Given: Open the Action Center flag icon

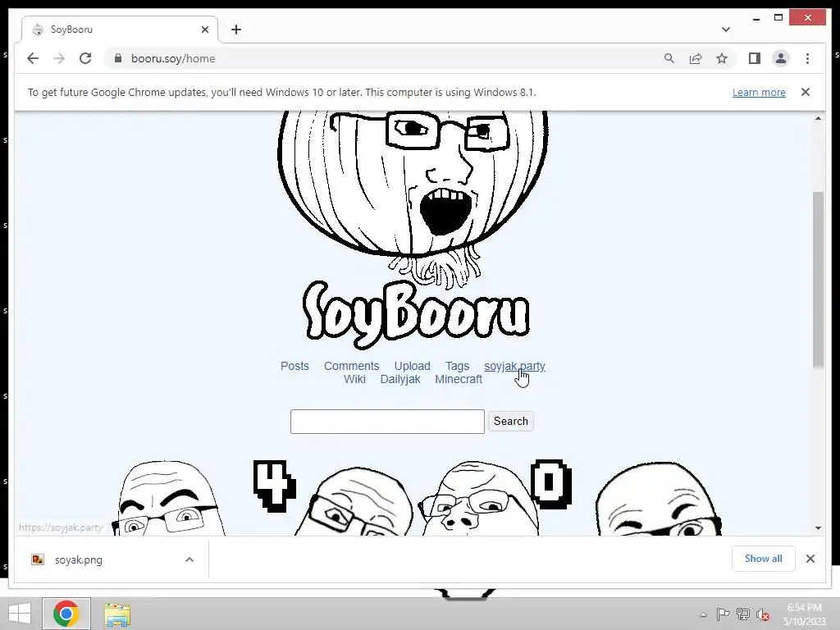Looking at the screenshot, I should pos(723,614).
